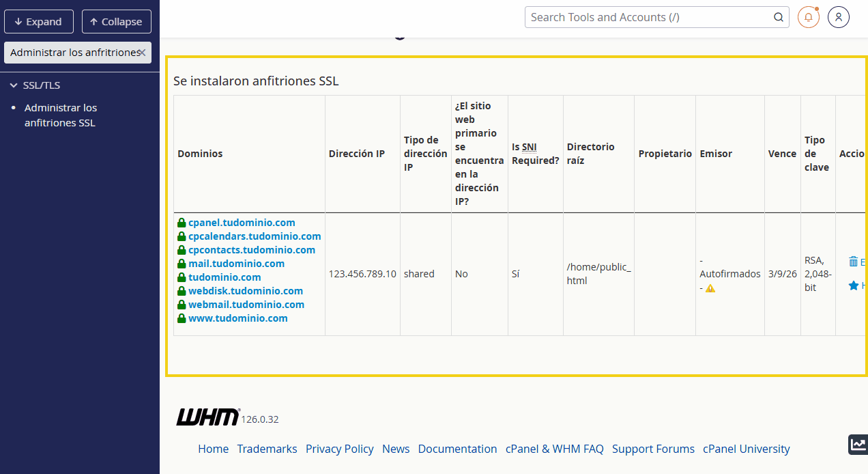Select Administrar los anfitriones SSL menu item
The image size is (868, 474).
point(61,115)
